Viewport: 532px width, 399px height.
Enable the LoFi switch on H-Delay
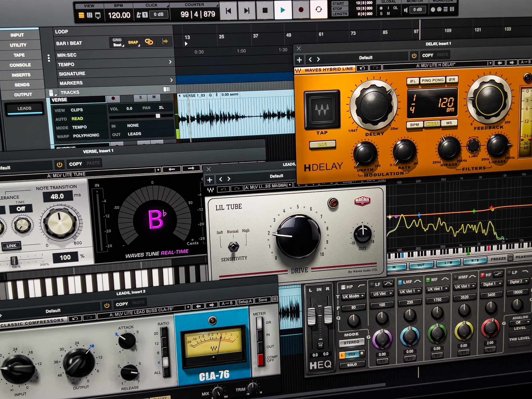tap(322, 144)
